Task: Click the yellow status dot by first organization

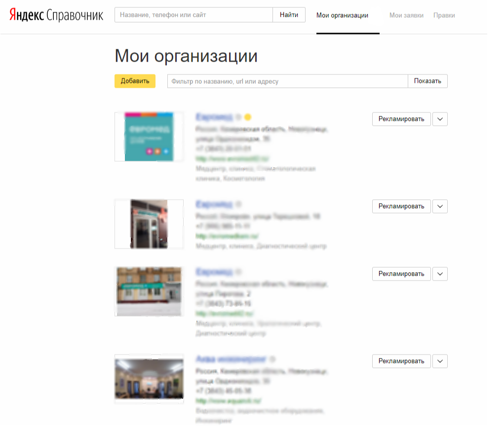Action: (x=248, y=117)
